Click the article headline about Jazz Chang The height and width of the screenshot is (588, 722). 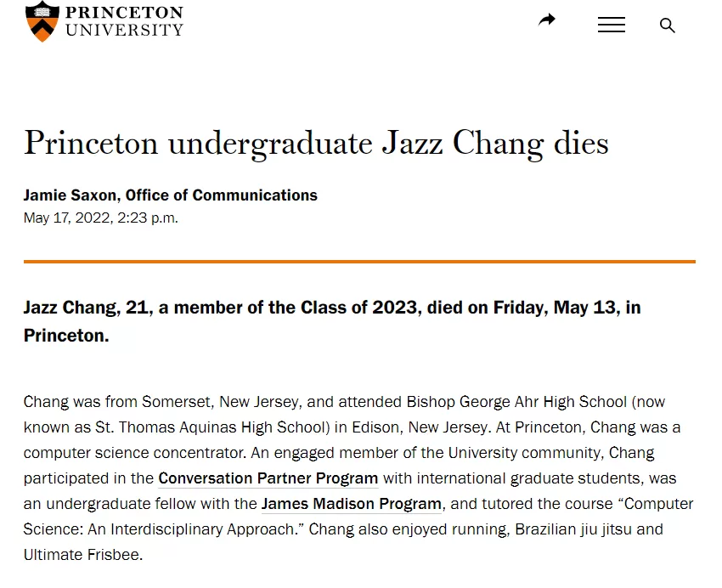tap(316, 144)
